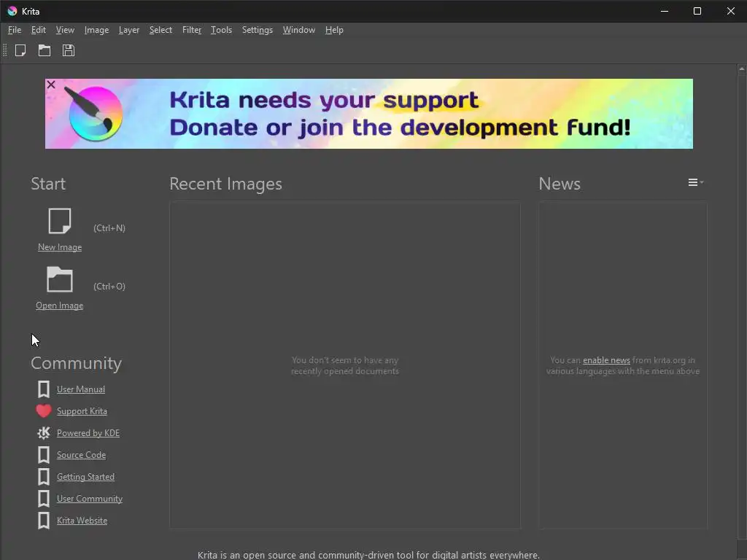
Task: Click the (Ctrl+N) shortcut text
Action: coord(109,228)
